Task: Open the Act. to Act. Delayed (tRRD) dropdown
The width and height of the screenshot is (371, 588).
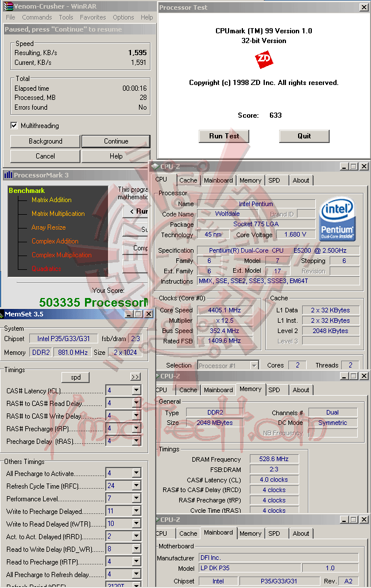Action: 137,537
